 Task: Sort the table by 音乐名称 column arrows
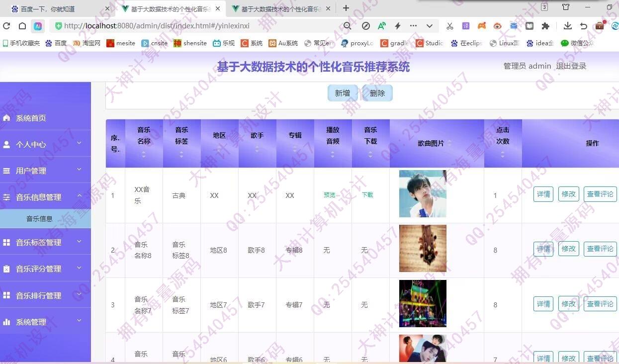(x=144, y=155)
